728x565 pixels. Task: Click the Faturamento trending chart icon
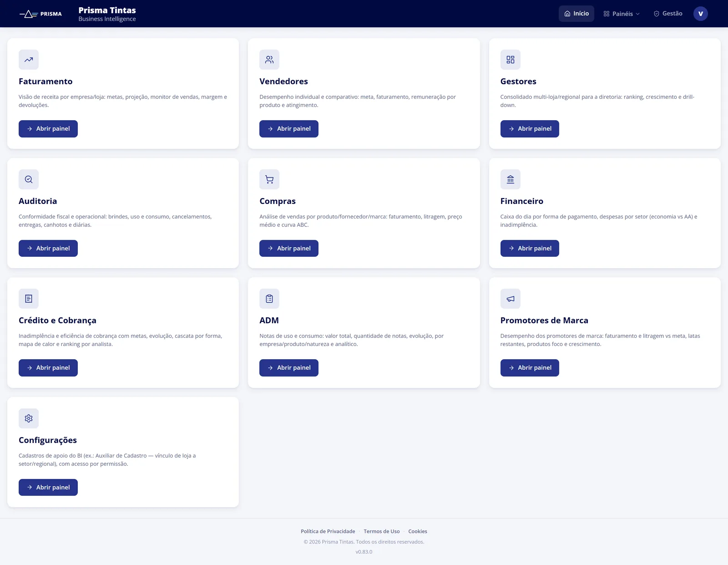point(29,60)
